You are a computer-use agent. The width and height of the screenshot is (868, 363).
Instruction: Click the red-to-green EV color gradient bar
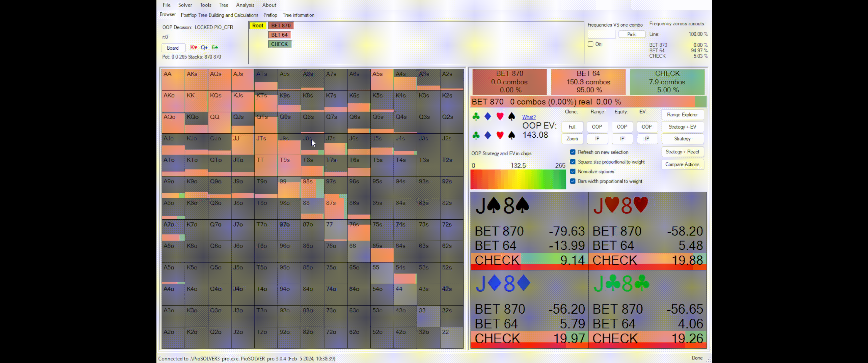[x=518, y=179]
